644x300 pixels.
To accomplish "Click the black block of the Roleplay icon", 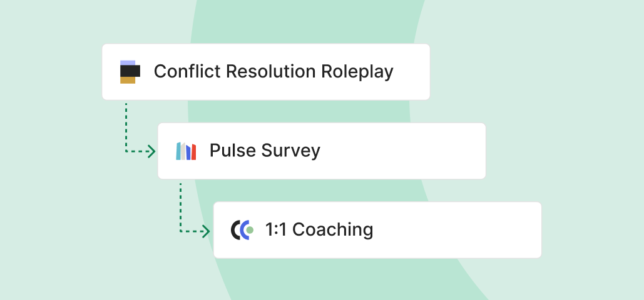I will (x=131, y=71).
